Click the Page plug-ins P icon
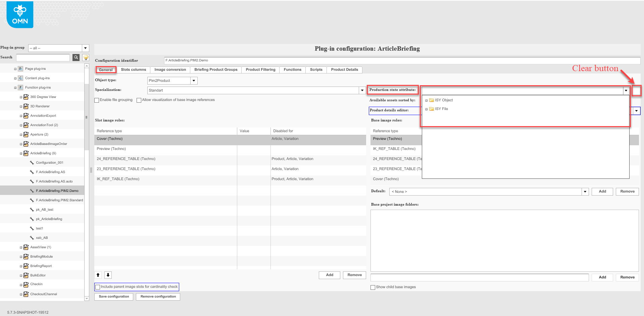The image size is (644, 316). click(20, 68)
